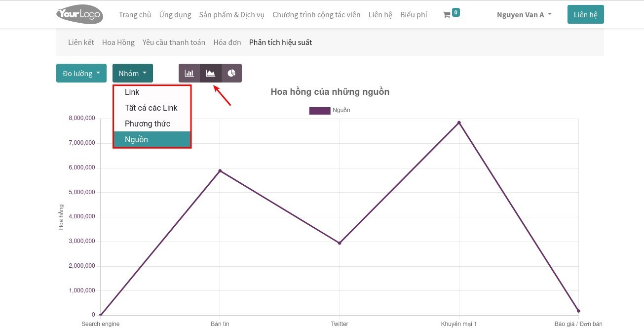
Task: Click the chart title Hoa hồng của những nguồn
Action: 330,92
